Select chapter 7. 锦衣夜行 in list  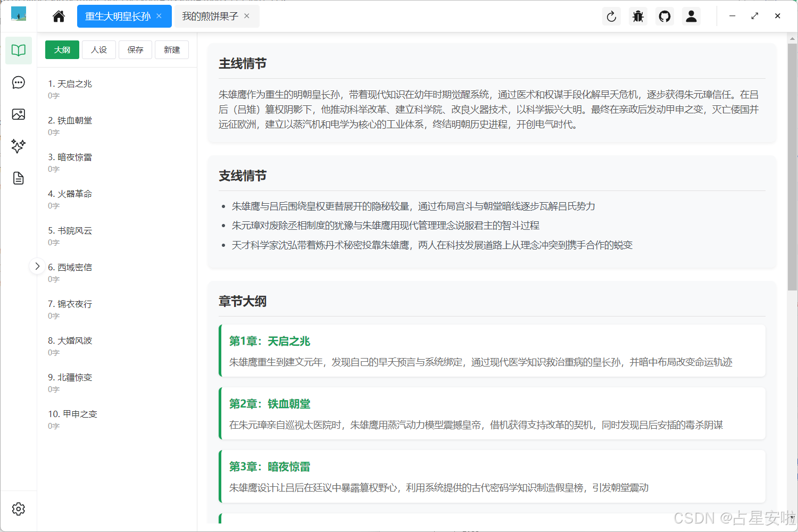[x=117, y=310]
